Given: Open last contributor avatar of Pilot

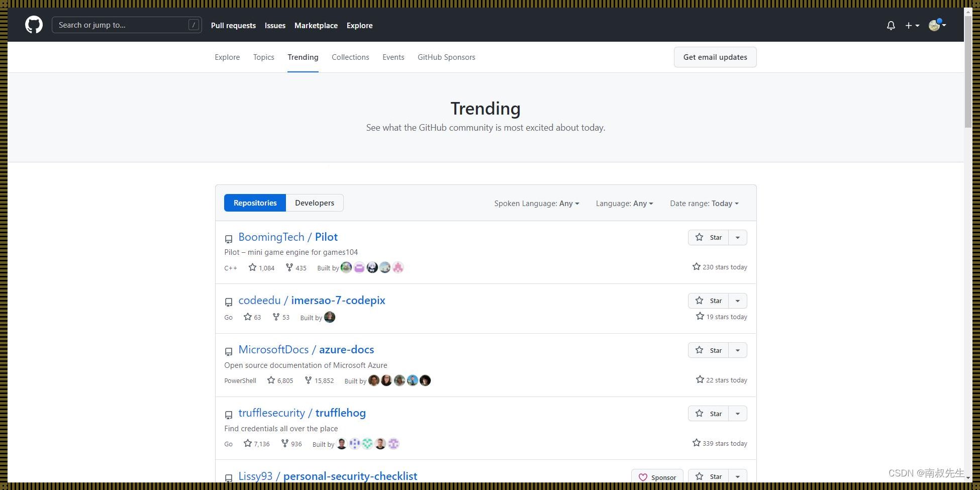Looking at the screenshot, I should pyautogui.click(x=398, y=267).
